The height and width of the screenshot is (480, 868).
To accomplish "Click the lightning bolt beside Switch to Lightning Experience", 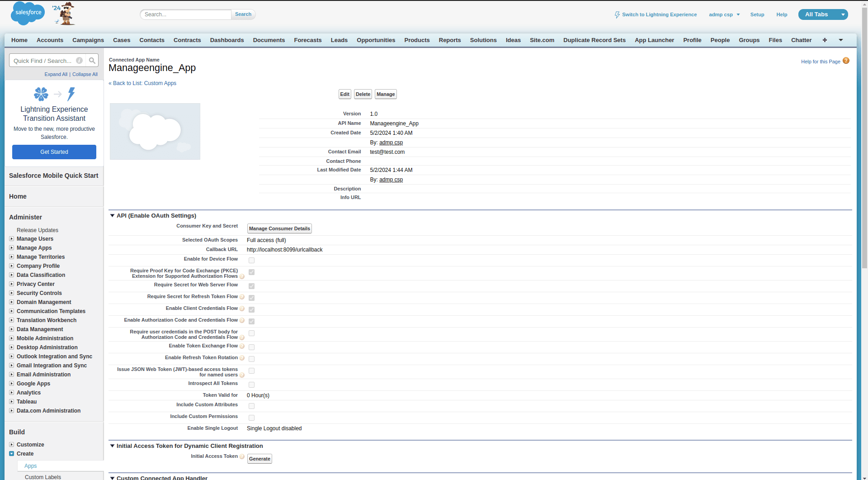I will [617, 14].
